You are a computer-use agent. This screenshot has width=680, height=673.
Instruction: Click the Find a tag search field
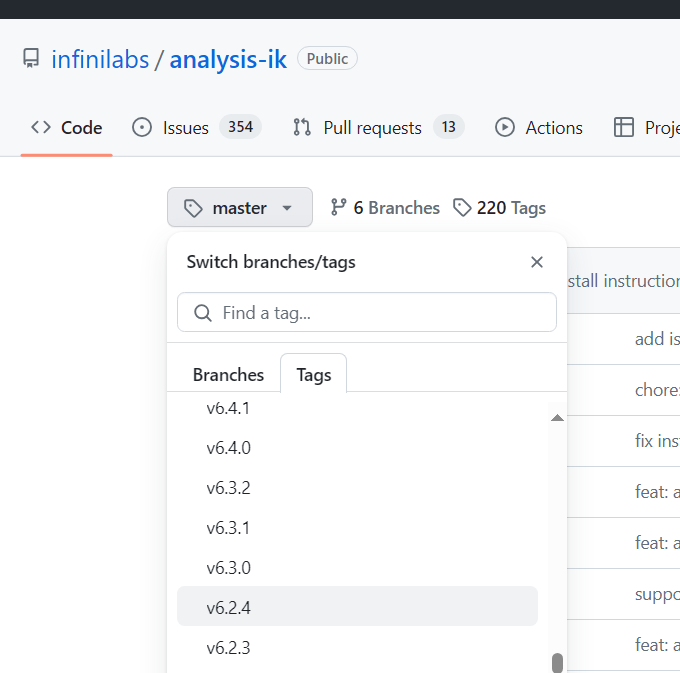367,313
